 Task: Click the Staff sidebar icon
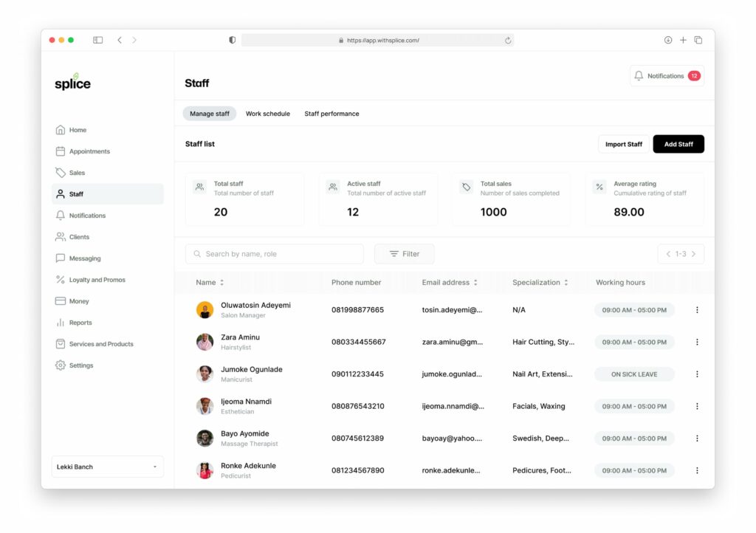click(x=61, y=193)
